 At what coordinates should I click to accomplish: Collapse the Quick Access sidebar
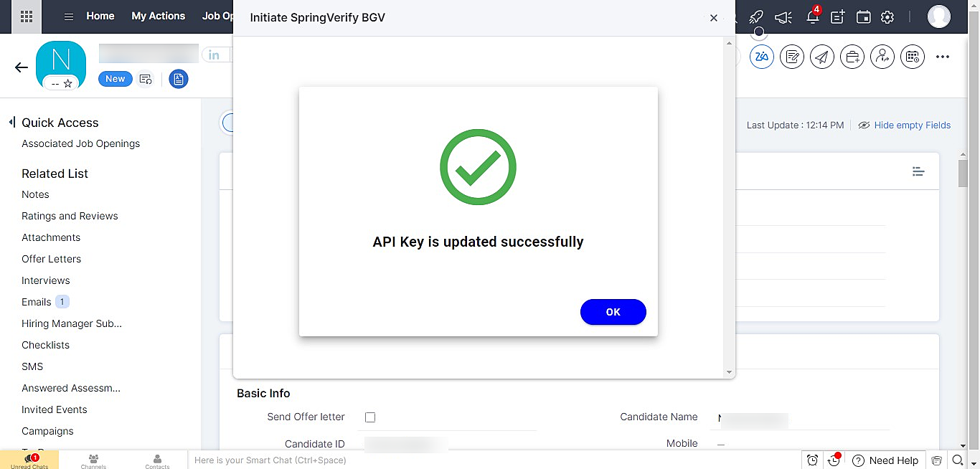tap(11, 123)
